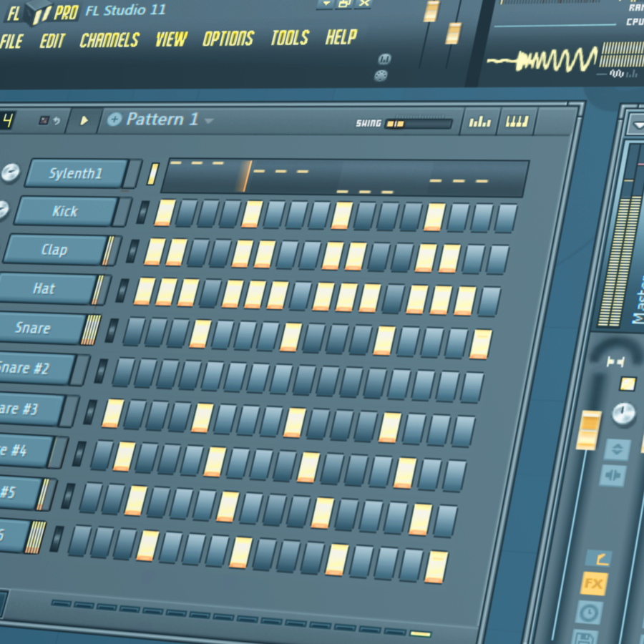644x644 pixels.
Task: Toggle the Snare #3 channel mute LED
Action: pyautogui.click(x=90, y=412)
